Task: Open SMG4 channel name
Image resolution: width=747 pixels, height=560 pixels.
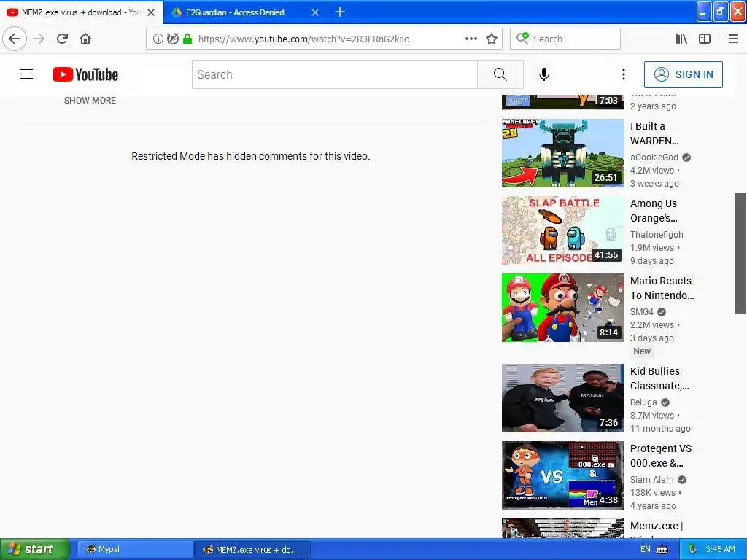Action: 642,312
